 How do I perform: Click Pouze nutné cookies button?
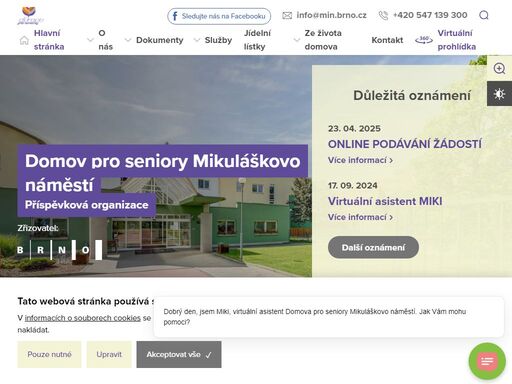pos(49,354)
